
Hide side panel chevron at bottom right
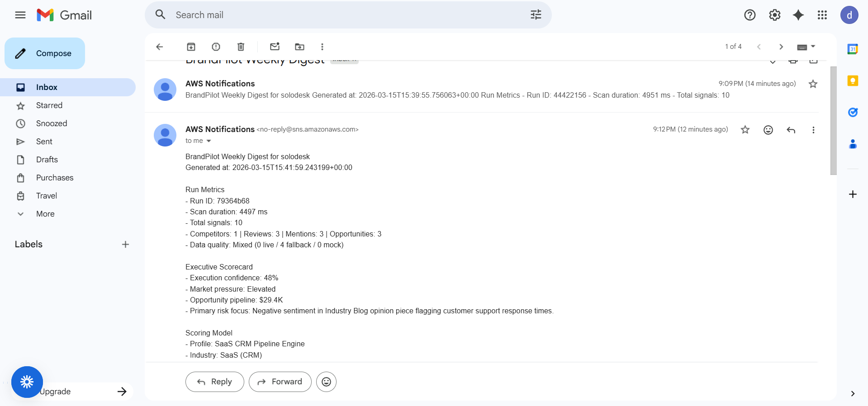pyautogui.click(x=853, y=393)
